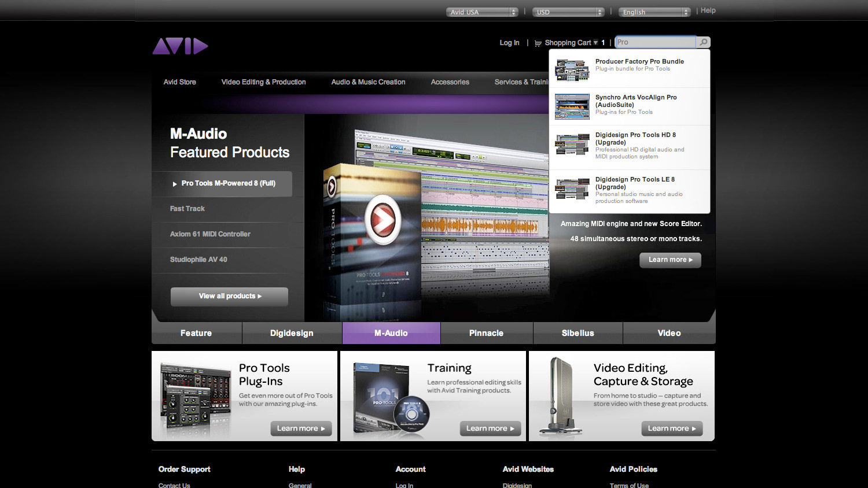Click the Pro Tools Plug-Ins heading
This screenshot has height=488, width=868.
[x=264, y=375]
